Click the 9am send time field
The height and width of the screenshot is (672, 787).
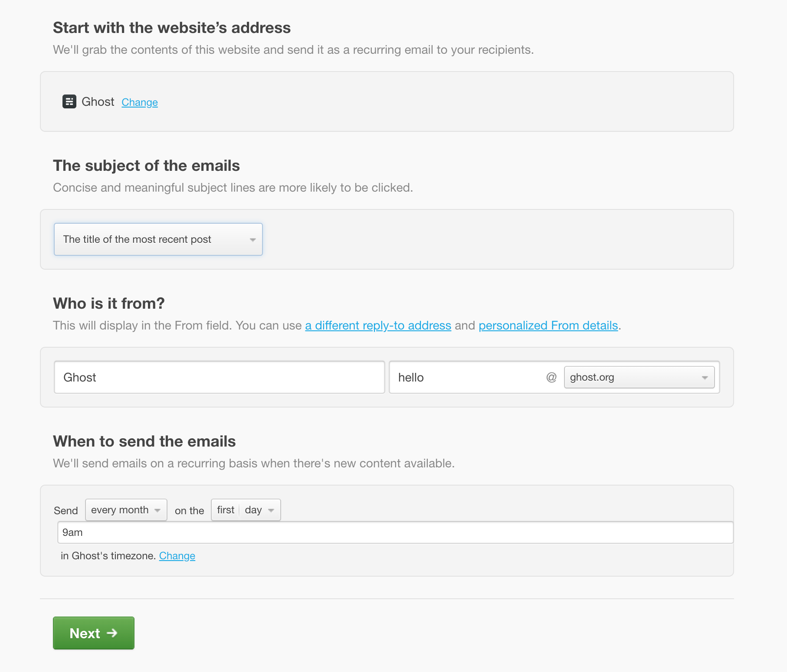tap(395, 532)
